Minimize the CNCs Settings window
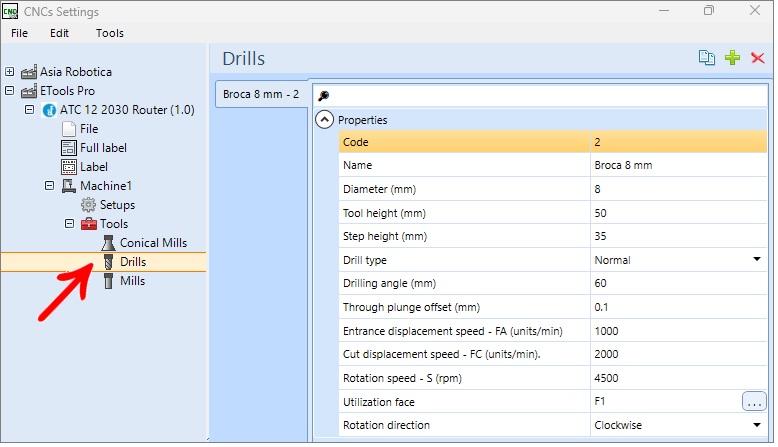778x447 pixels. click(664, 10)
